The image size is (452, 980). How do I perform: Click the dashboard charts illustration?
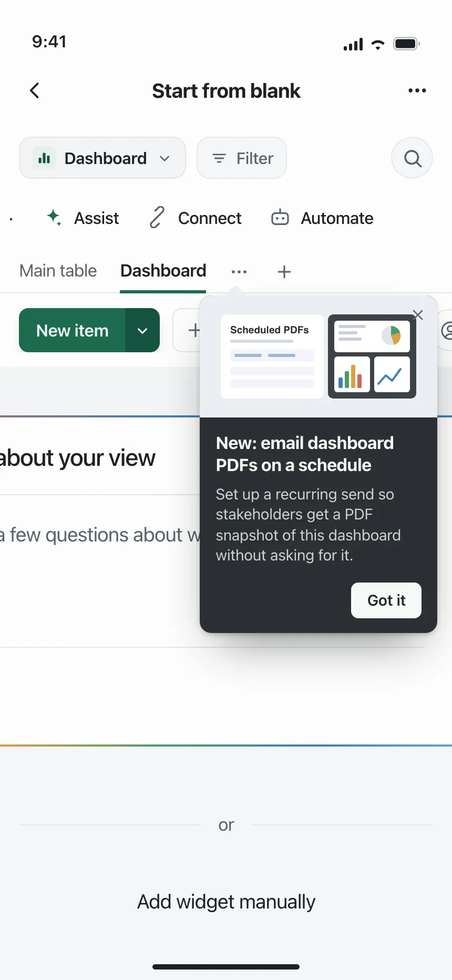click(x=372, y=356)
